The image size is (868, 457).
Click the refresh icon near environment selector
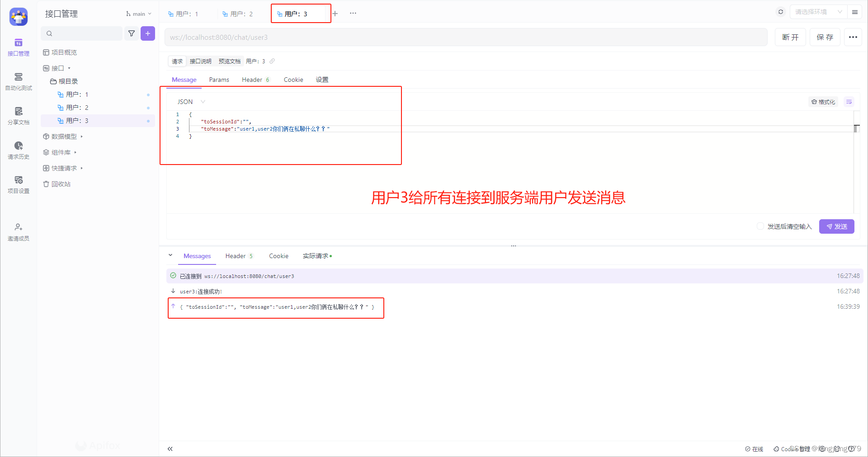click(x=780, y=12)
